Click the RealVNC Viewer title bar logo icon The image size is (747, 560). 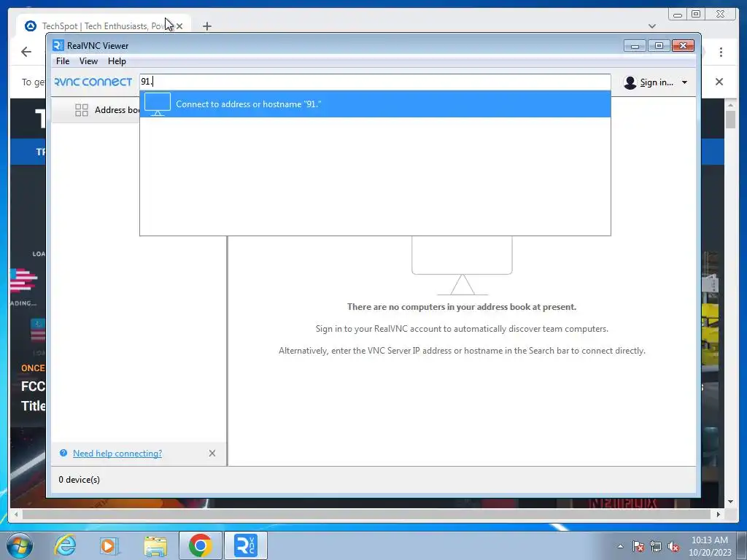[x=58, y=45]
